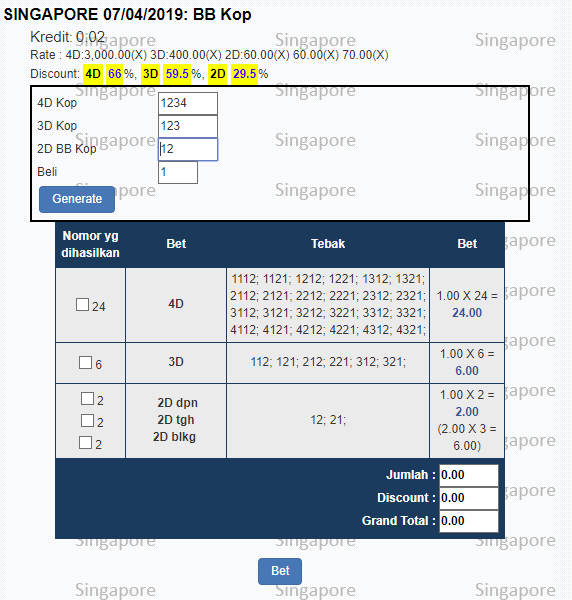Enable the 2D dpn checkbox

coord(87,398)
